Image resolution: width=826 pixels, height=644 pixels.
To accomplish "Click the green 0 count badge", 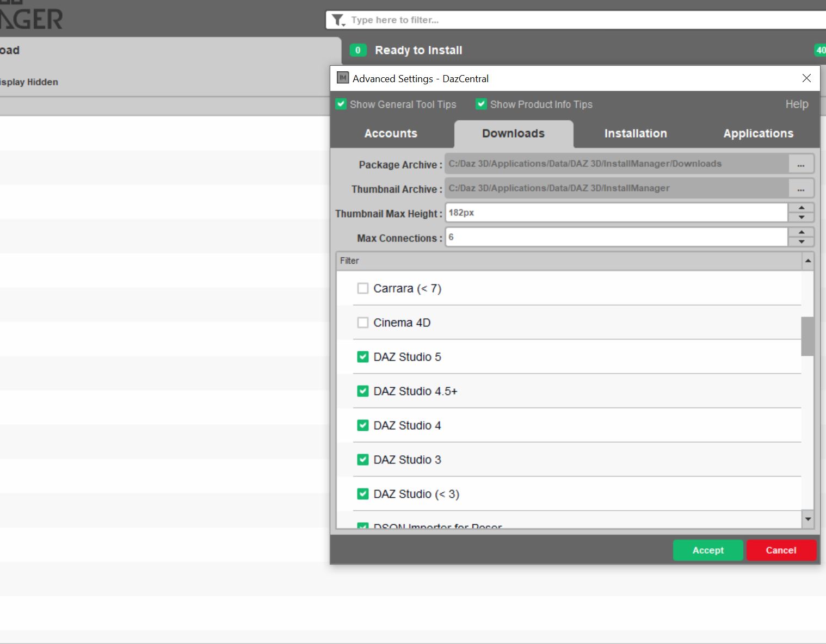I will click(357, 50).
